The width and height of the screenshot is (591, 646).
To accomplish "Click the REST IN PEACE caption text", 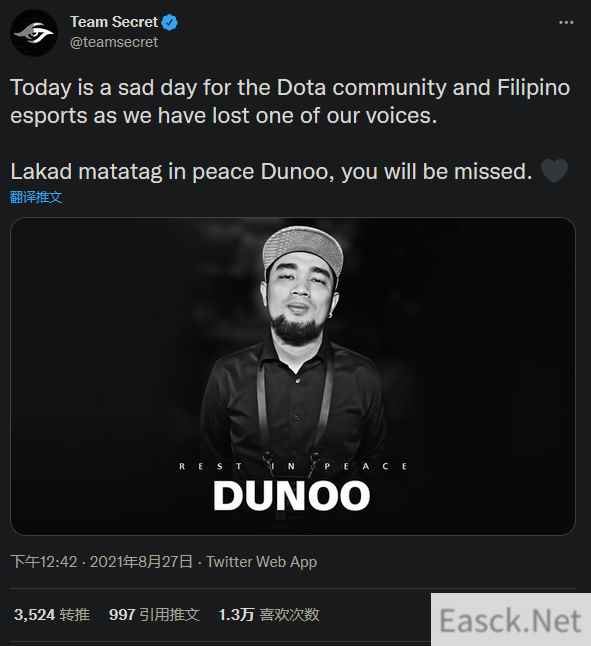I will (x=293, y=466).
